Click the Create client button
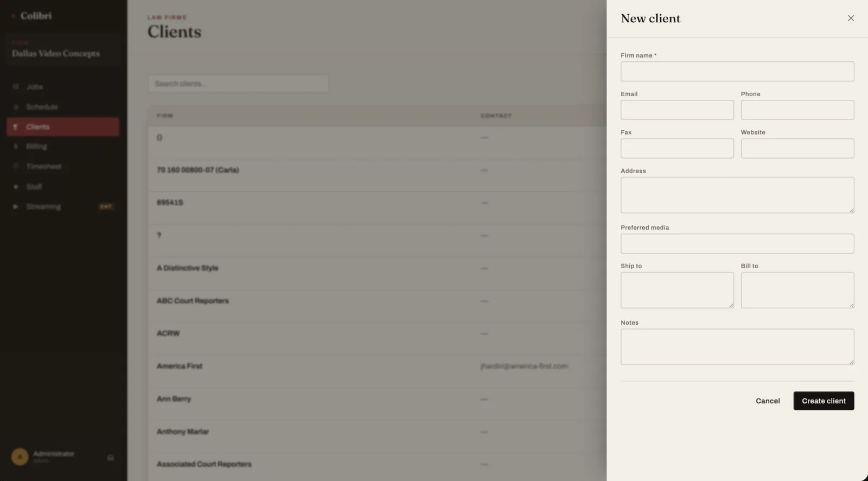Viewport: 868px width, 481px height. [824, 401]
